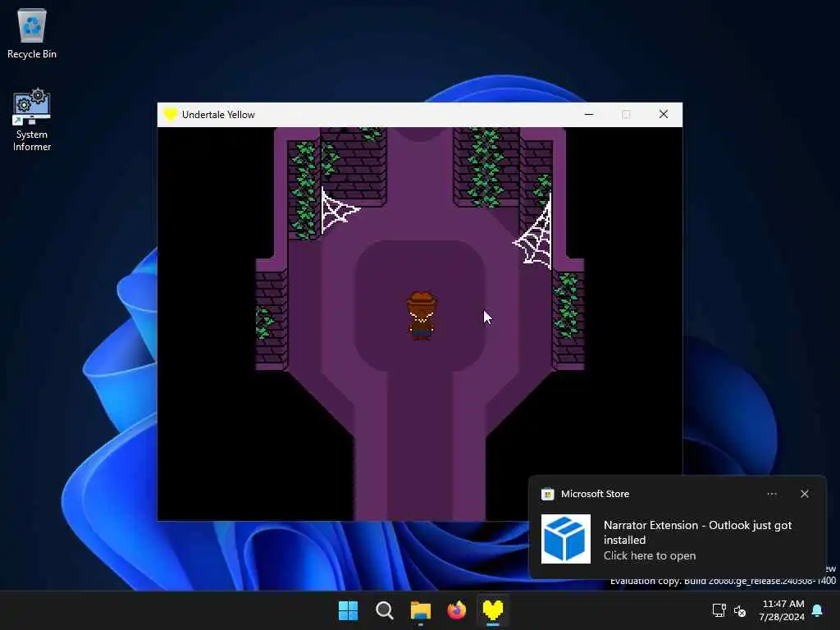Click the muted volume icon in system tray
840x630 pixels.
[740, 610]
